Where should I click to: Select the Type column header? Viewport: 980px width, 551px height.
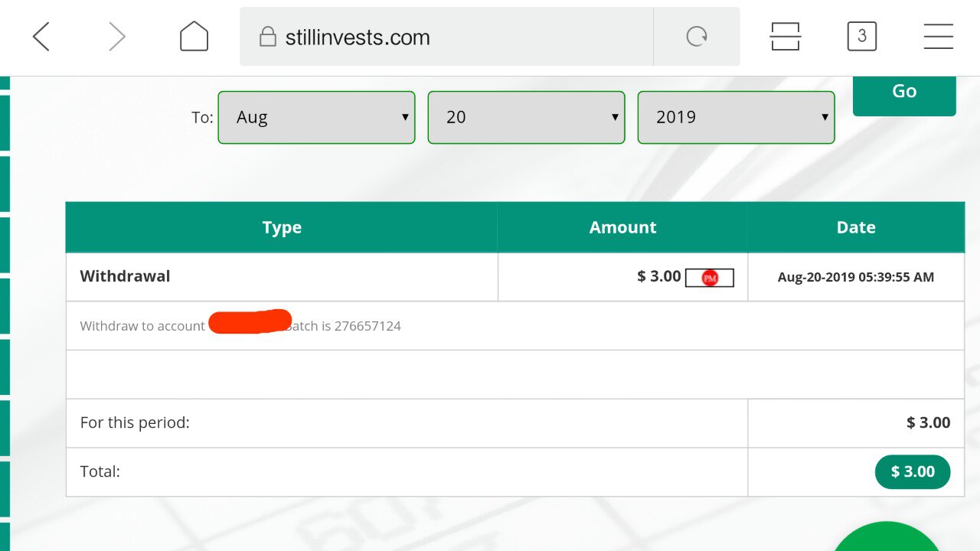(x=282, y=227)
